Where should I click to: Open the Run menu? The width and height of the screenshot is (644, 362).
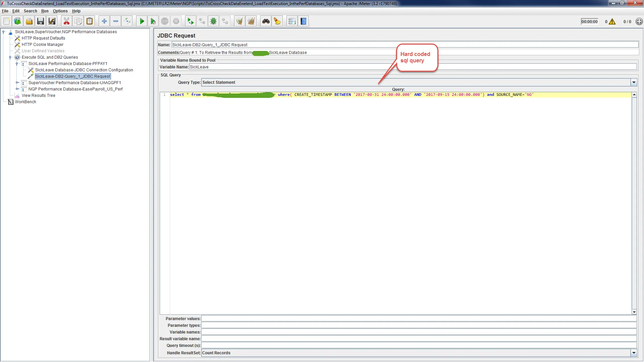coord(45,11)
